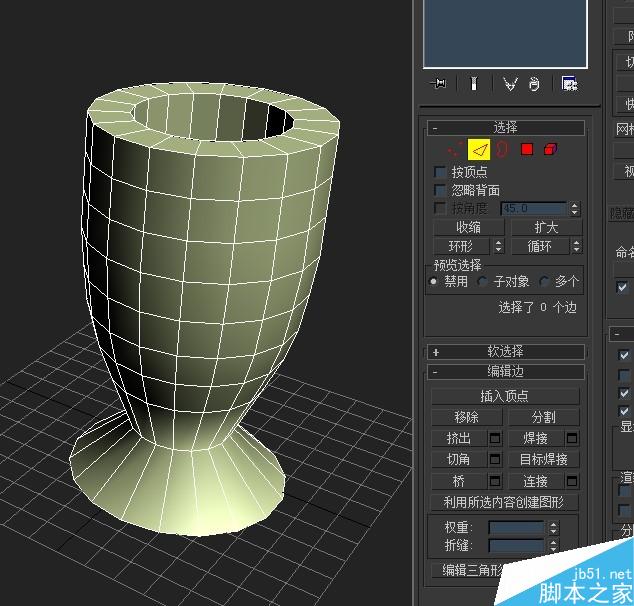
Task: Click Configure Modifier Sets icon
Action: pyautogui.click(x=569, y=84)
